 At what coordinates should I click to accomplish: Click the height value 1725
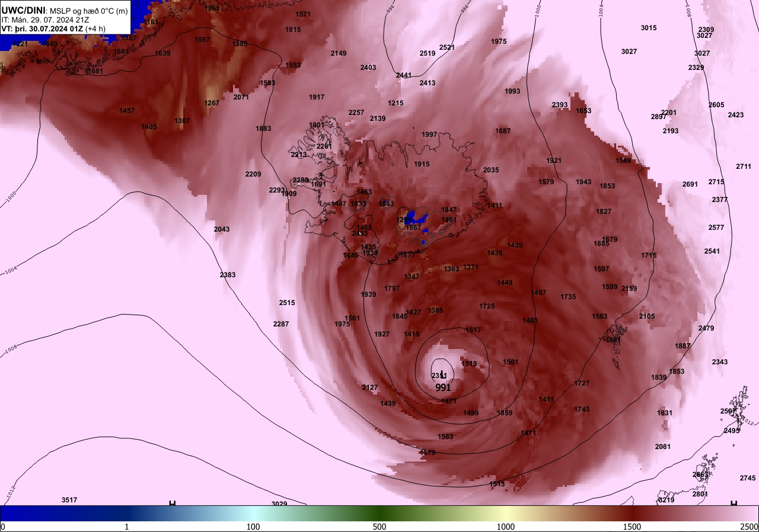coord(487,306)
